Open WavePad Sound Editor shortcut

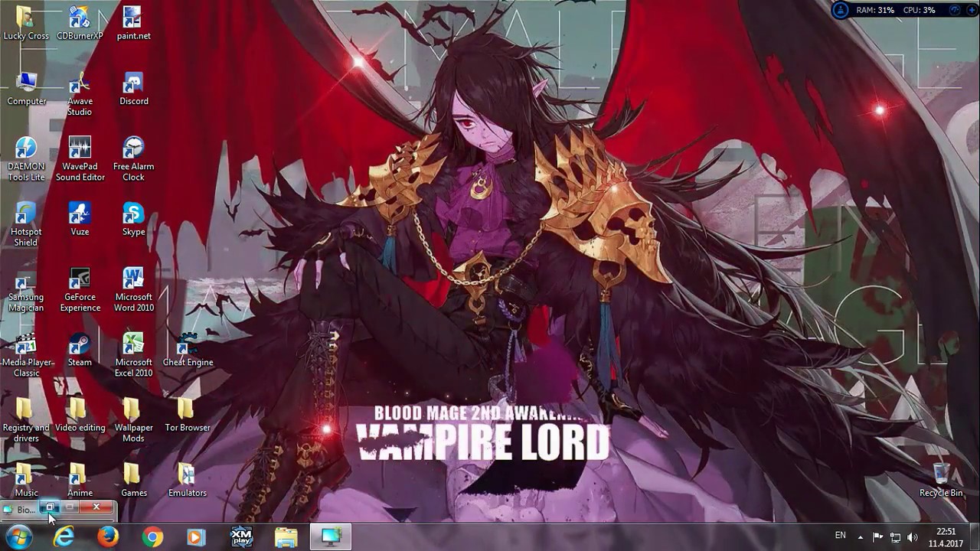coord(80,158)
